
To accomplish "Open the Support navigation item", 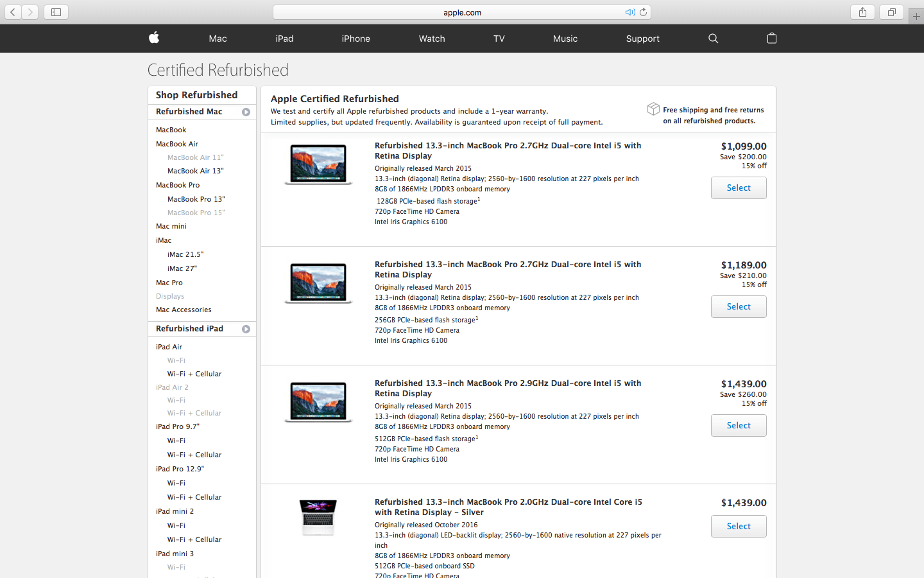I will pyautogui.click(x=642, y=39).
